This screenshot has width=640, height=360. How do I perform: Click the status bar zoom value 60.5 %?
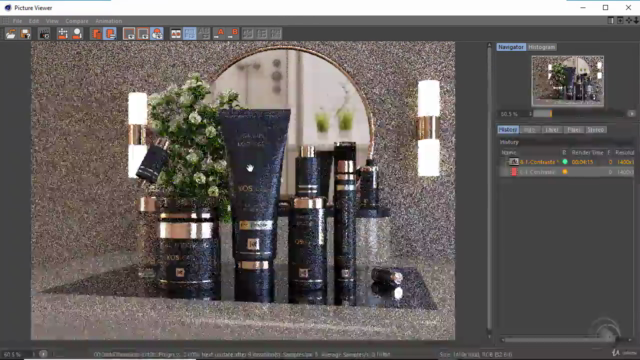click(x=12, y=354)
